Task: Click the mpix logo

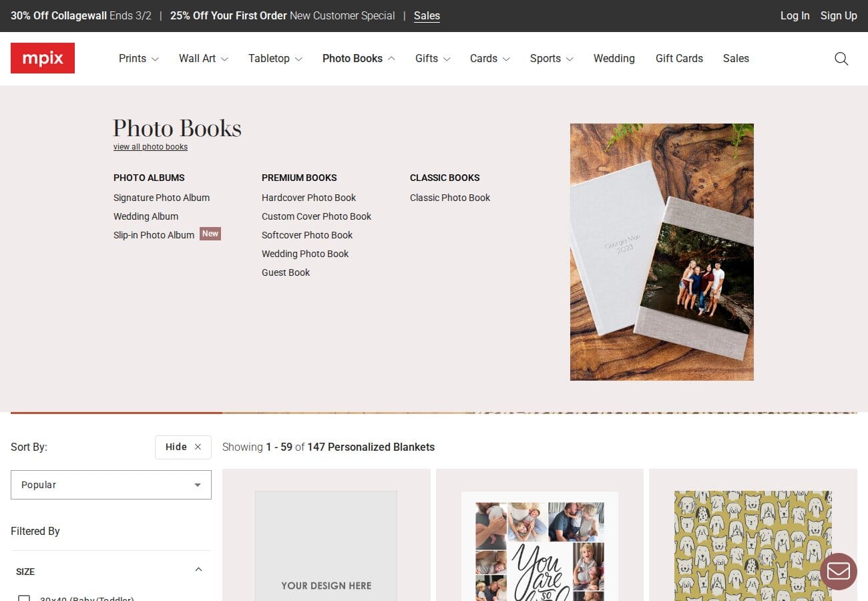Action: pyautogui.click(x=43, y=58)
